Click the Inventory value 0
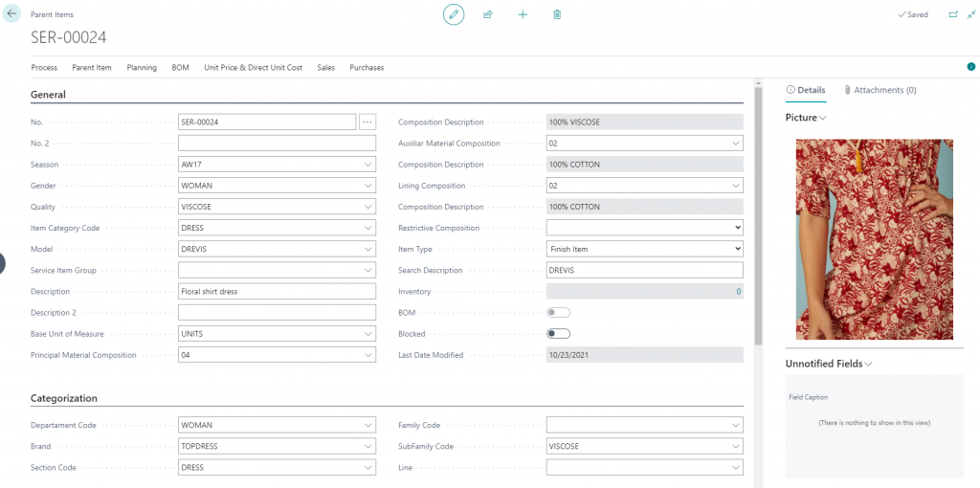 738,291
